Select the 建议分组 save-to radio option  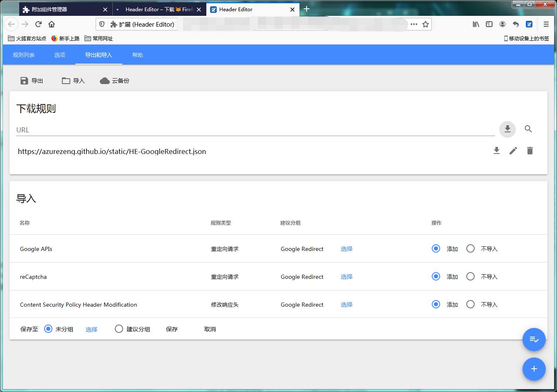tap(119, 329)
